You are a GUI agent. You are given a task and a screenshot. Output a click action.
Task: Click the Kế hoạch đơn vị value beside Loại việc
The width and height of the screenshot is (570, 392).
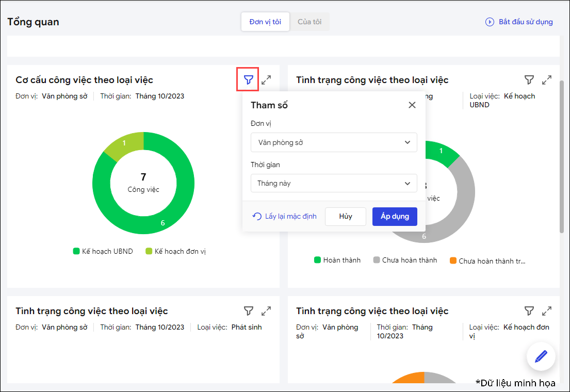509,331
